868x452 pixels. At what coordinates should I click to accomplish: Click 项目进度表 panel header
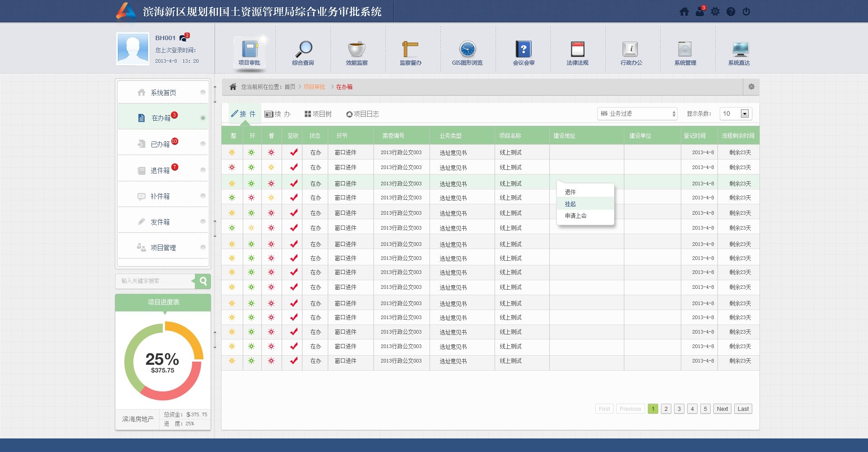pyautogui.click(x=163, y=302)
